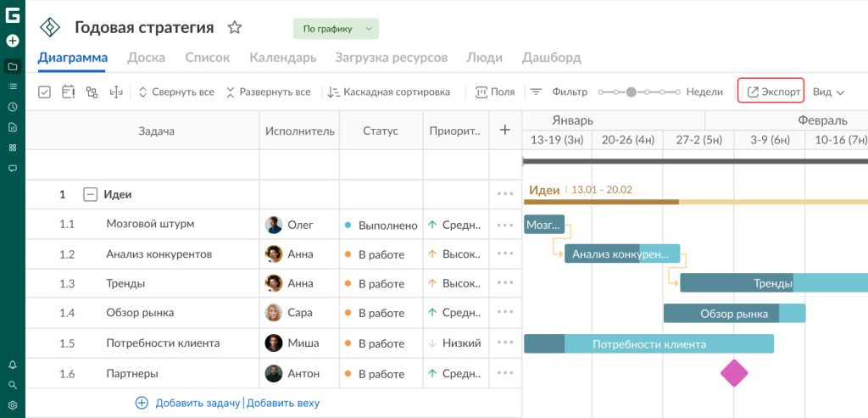Switch to the Диаграмма tab

73,58
